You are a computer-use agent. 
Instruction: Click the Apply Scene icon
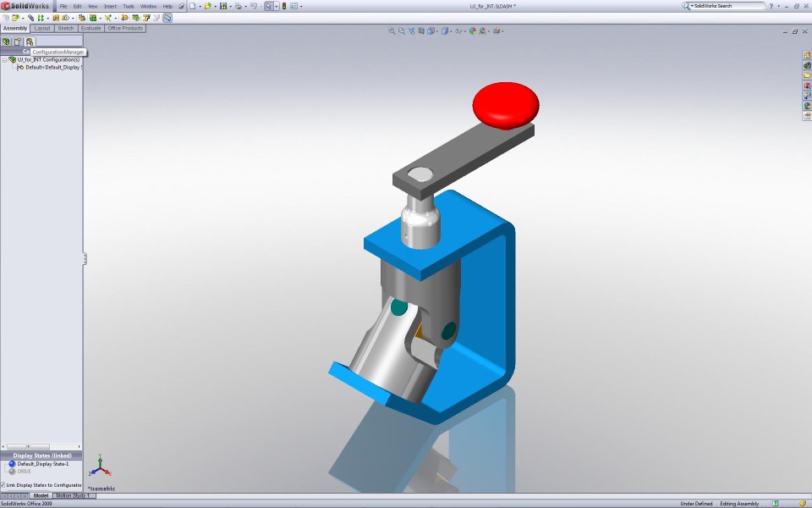tap(483, 31)
